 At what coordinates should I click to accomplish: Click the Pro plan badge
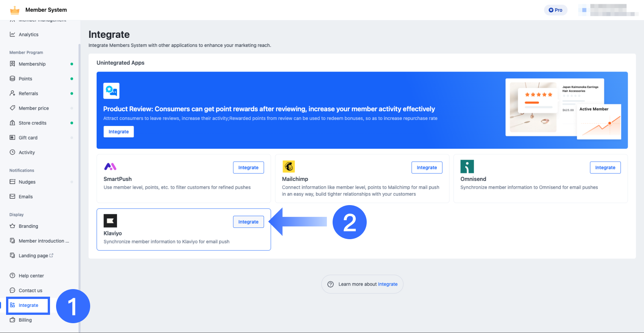556,10
